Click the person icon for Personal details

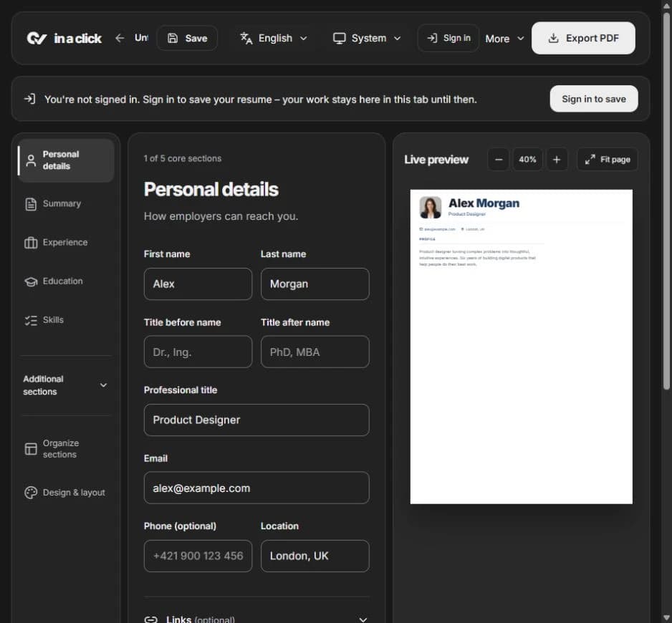pyautogui.click(x=31, y=160)
